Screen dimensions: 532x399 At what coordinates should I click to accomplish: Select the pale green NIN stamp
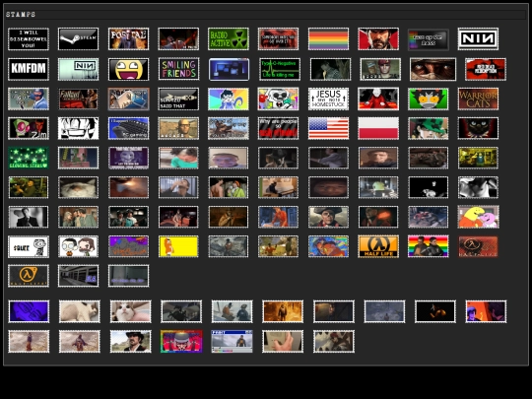(x=79, y=69)
